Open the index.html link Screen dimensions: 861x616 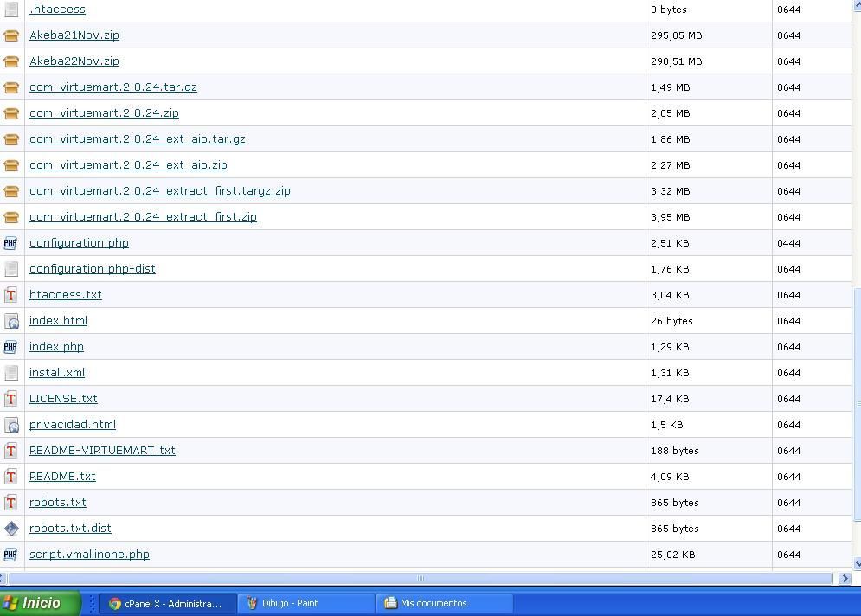tap(58, 320)
